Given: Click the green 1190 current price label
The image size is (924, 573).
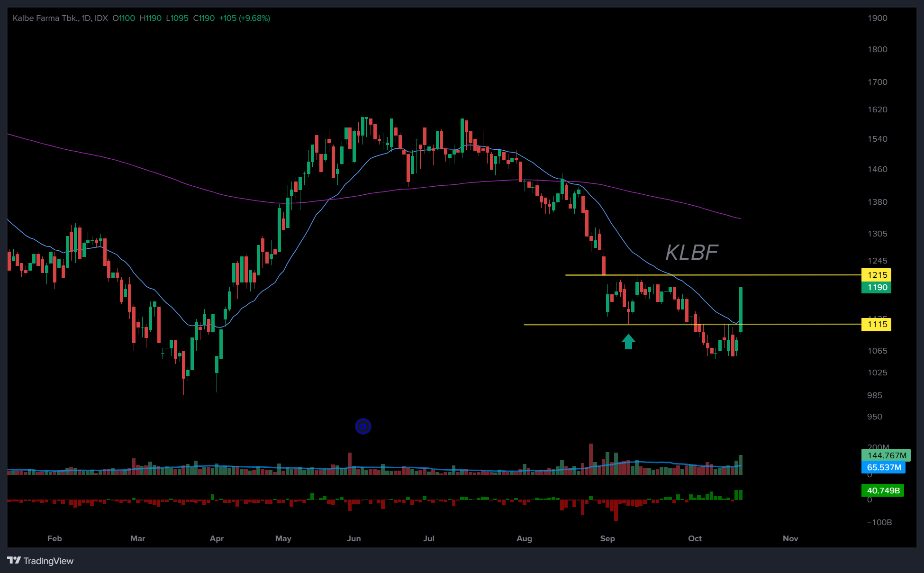Looking at the screenshot, I should tap(876, 287).
